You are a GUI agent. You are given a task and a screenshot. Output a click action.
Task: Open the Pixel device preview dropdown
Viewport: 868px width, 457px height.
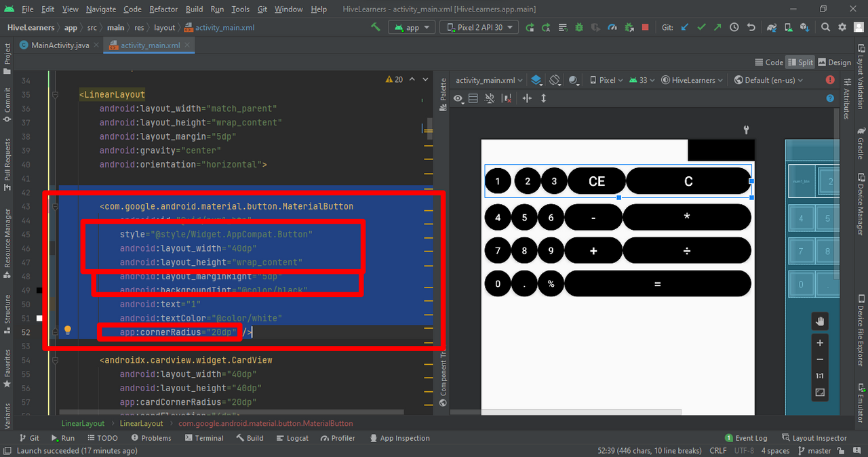click(606, 80)
